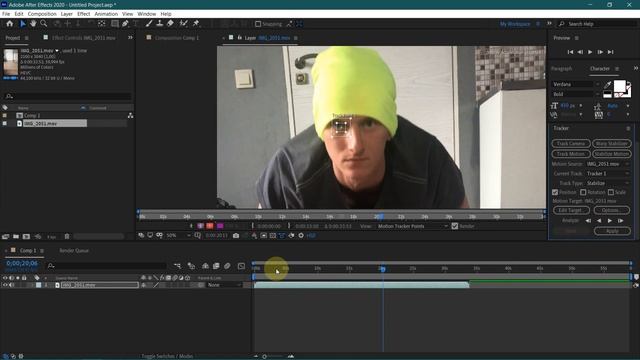Image resolution: width=640 pixels, height=360 pixels.
Task: Select the Selection arrow tool
Action: pyautogui.click(x=23, y=24)
